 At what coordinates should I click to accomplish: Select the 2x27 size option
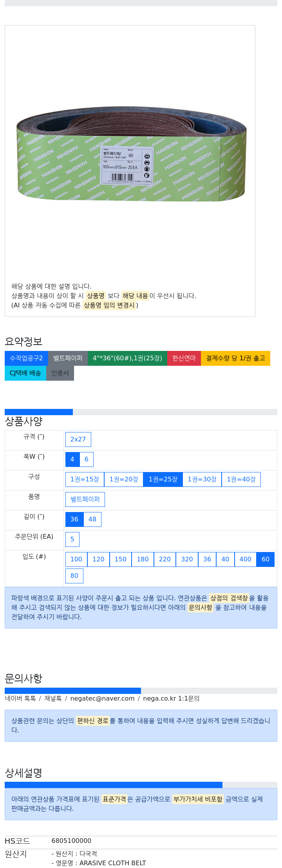point(78,439)
